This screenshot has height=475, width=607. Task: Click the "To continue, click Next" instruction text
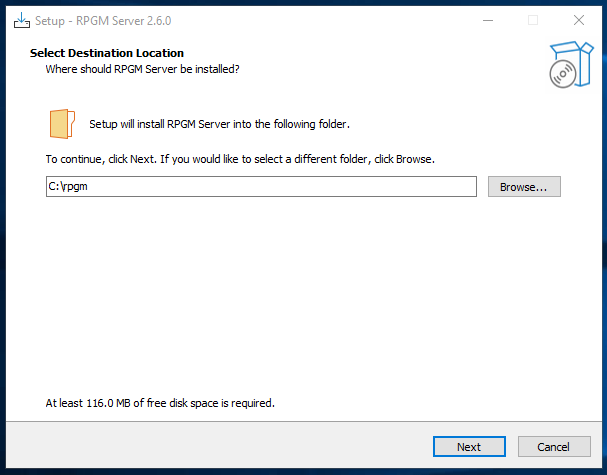(x=240, y=159)
